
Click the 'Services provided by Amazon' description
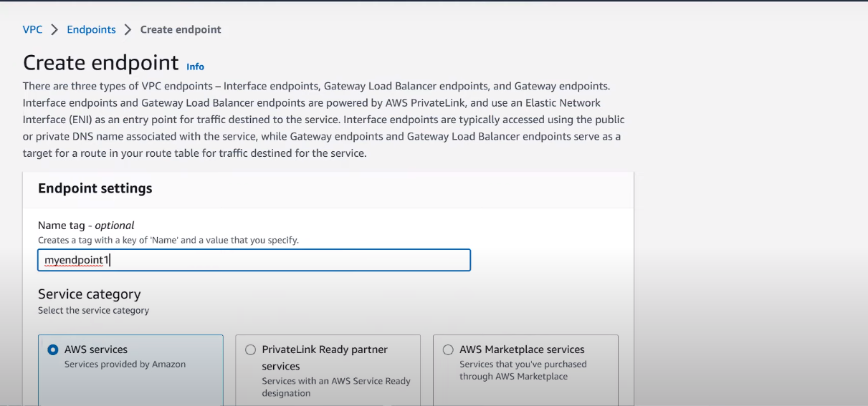tap(125, 364)
